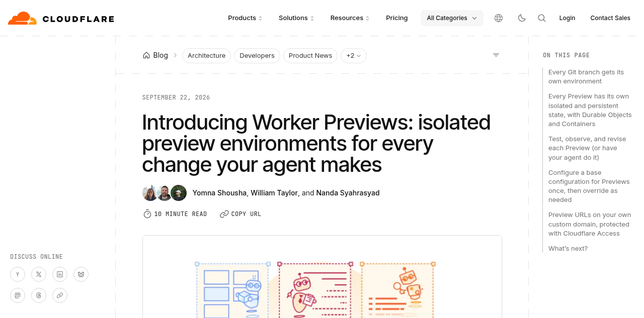This screenshot has height=318, width=644.
Task: Toggle dark mode moon icon
Action: pyautogui.click(x=522, y=18)
